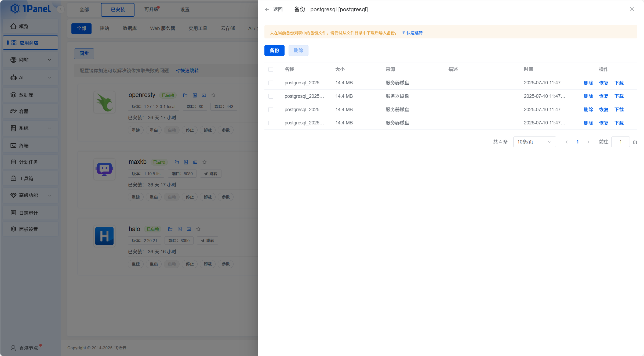Switch to the 可升级 tab
Viewport: 644px width, 356px height.
(151, 10)
